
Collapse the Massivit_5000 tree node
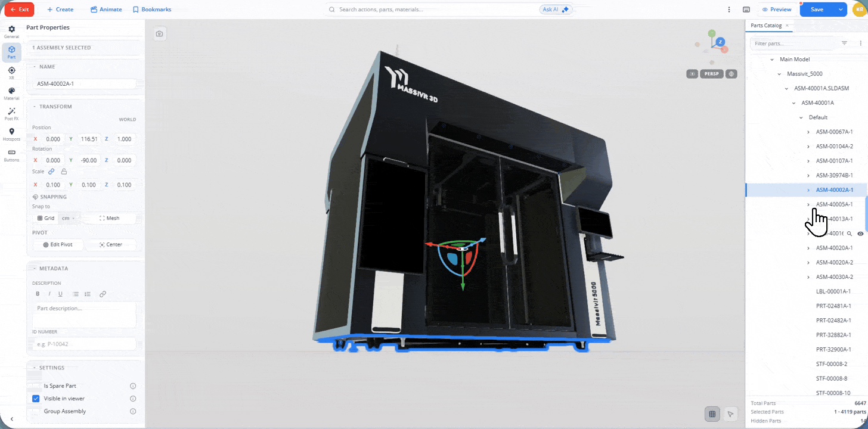pos(779,74)
